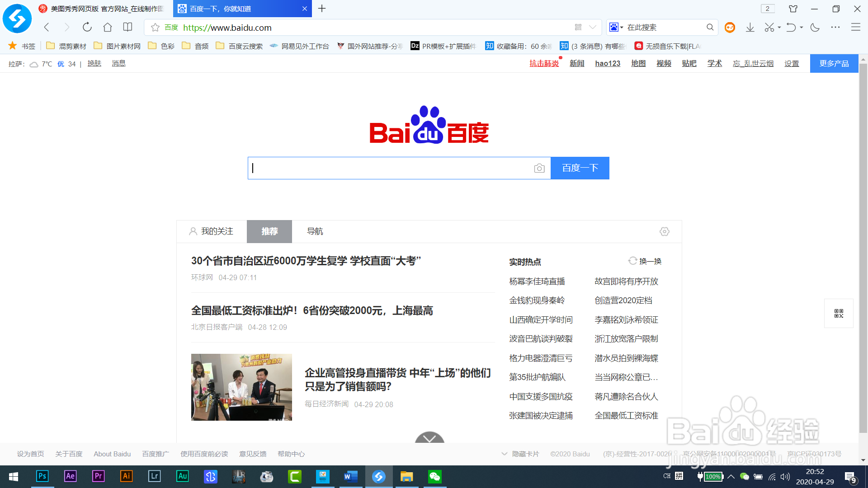Show the page QR code icon in address bar
The width and height of the screenshot is (868, 488).
(578, 28)
